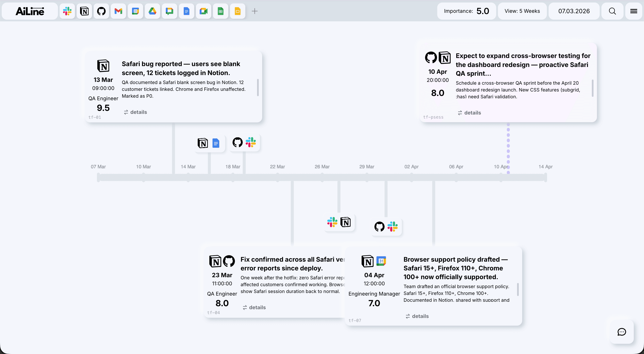Open the Notion integration in top toolbar
The height and width of the screenshot is (354, 644).
(x=84, y=11)
